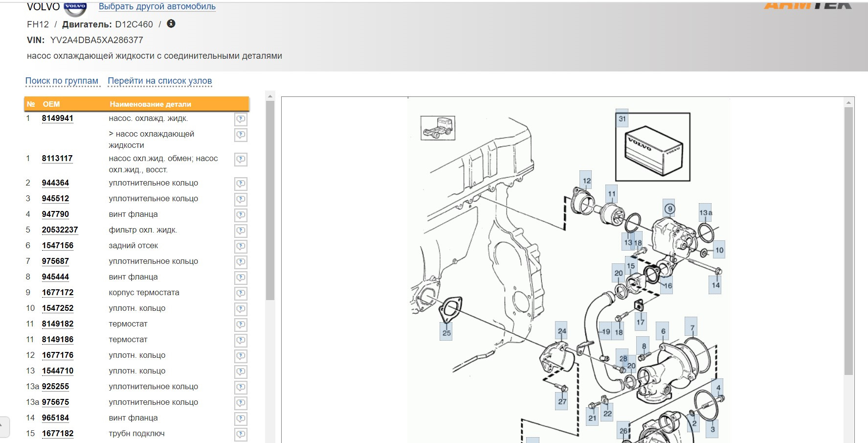
Task: Open OEM number 8149182
Action: 58,324
